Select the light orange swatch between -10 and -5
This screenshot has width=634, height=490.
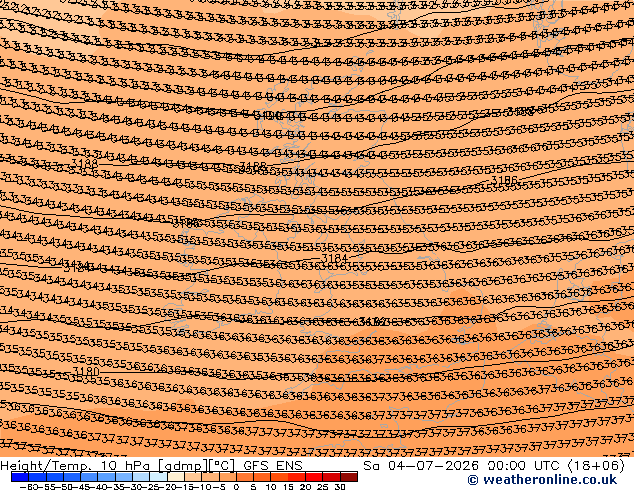[x=210, y=477]
